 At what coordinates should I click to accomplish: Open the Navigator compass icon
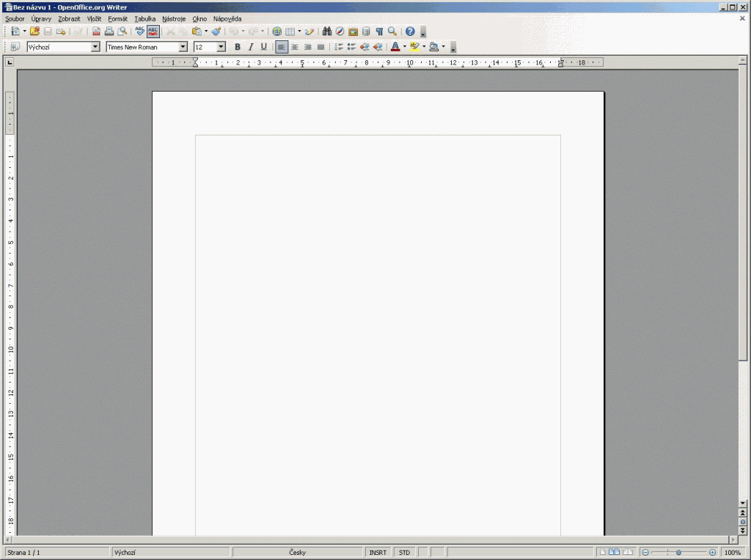[x=340, y=32]
